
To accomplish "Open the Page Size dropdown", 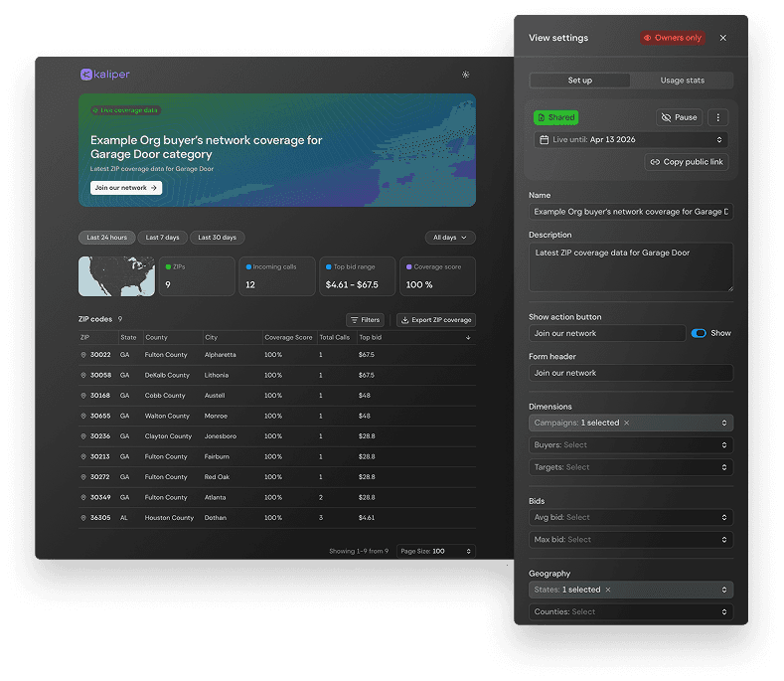I will 435,552.
